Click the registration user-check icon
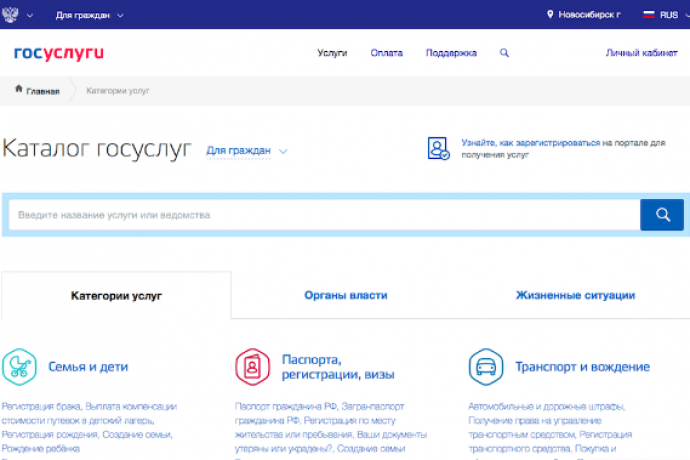Screen dimensions: 690x460 tap(438, 150)
